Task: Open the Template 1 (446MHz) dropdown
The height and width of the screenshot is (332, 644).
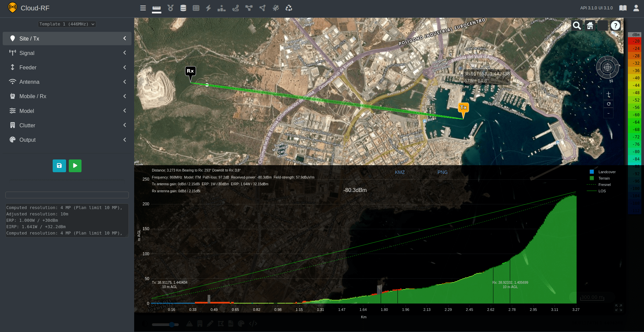Action: [x=67, y=24]
